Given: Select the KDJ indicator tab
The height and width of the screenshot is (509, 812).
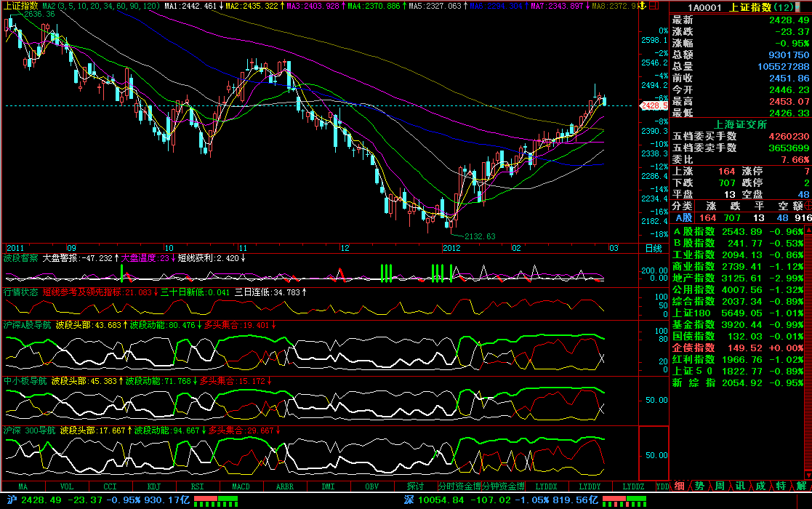Looking at the screenshot, I should [153, 486].
